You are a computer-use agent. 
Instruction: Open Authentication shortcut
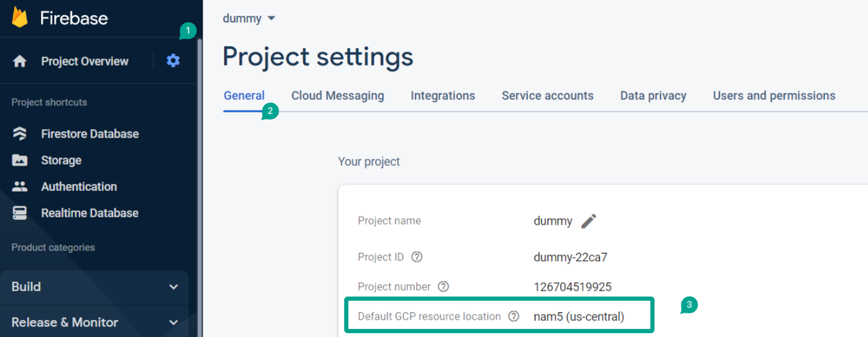click(x=79, y=186)
